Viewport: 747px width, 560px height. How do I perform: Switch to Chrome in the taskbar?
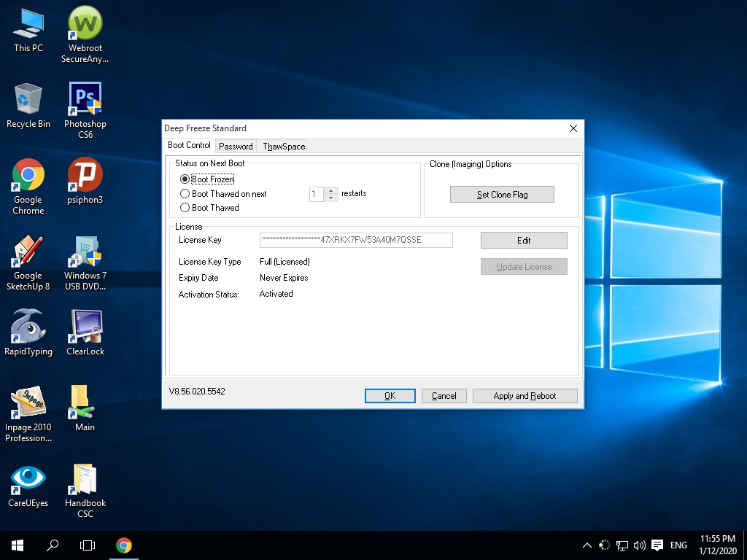[x=124, y=545]
